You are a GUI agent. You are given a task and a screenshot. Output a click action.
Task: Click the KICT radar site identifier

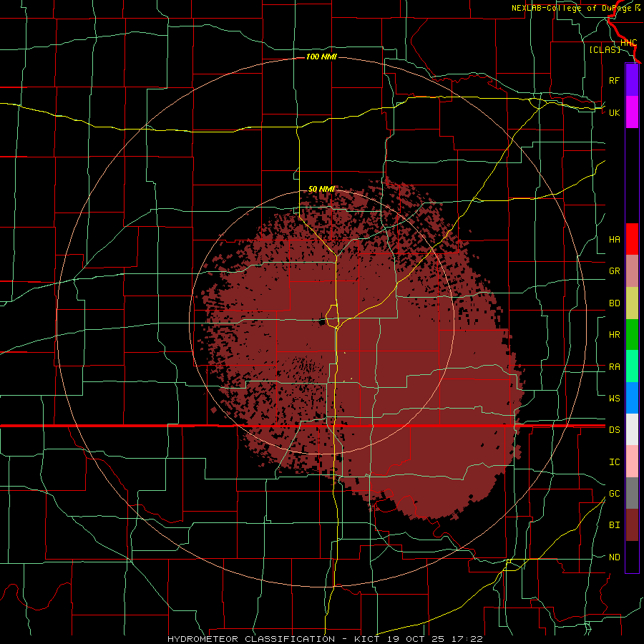(369, 639)
